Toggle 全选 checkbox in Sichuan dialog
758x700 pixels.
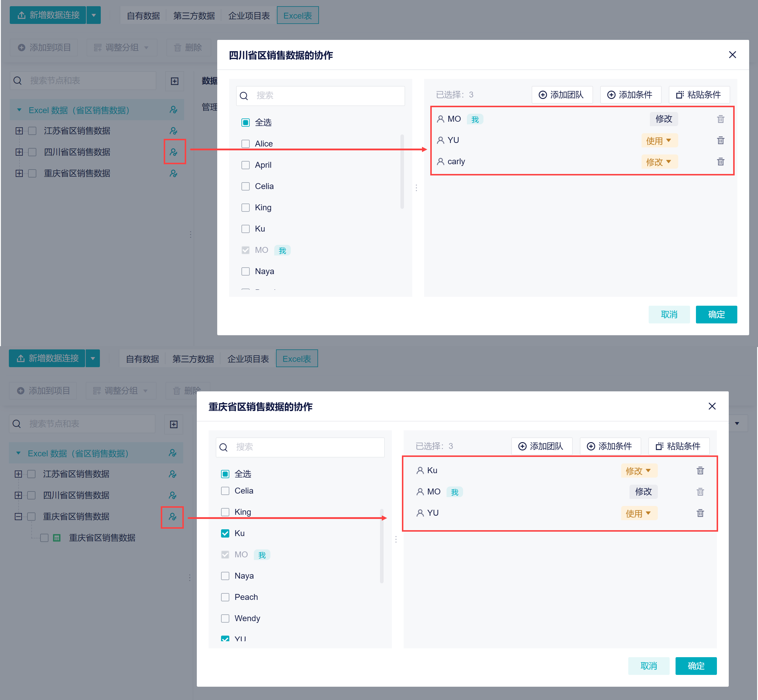246,122
